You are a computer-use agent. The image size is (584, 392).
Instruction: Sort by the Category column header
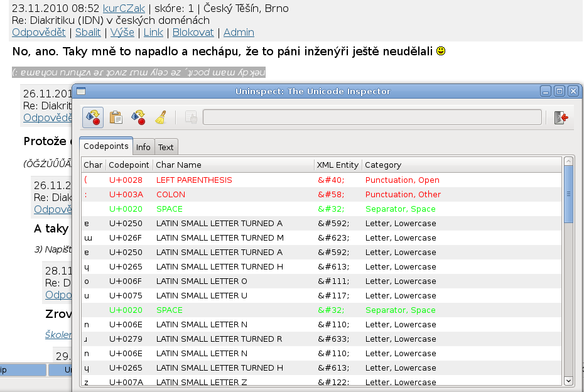tap(383, 165)
